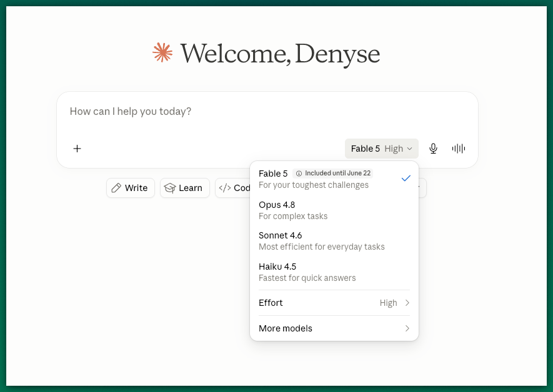Viewport: 553px width, 392px height.
Task: Click the code brackets icon on Code chip
Action: (225, 188)
